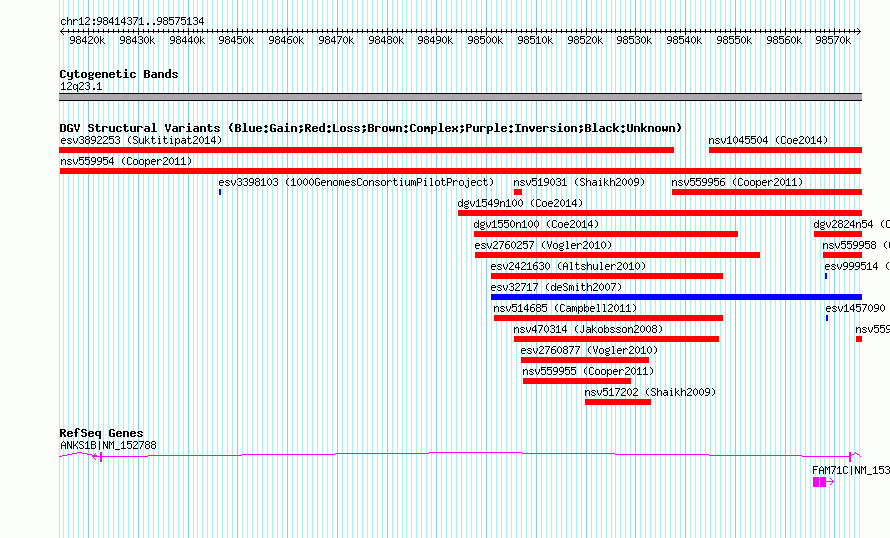Screen dimensions: 890x538
Task: Click the chr12:98414371..98575134 coordinate text
Action: tap(132, 21)
